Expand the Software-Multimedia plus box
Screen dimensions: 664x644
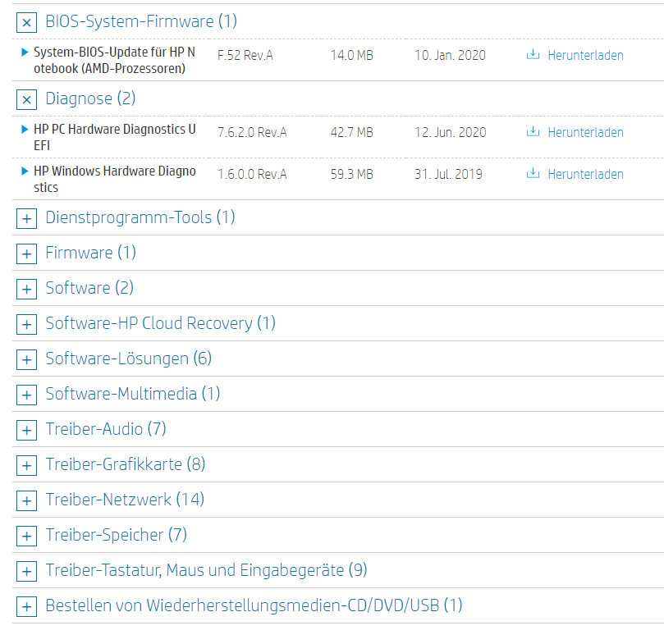point(27,395)
